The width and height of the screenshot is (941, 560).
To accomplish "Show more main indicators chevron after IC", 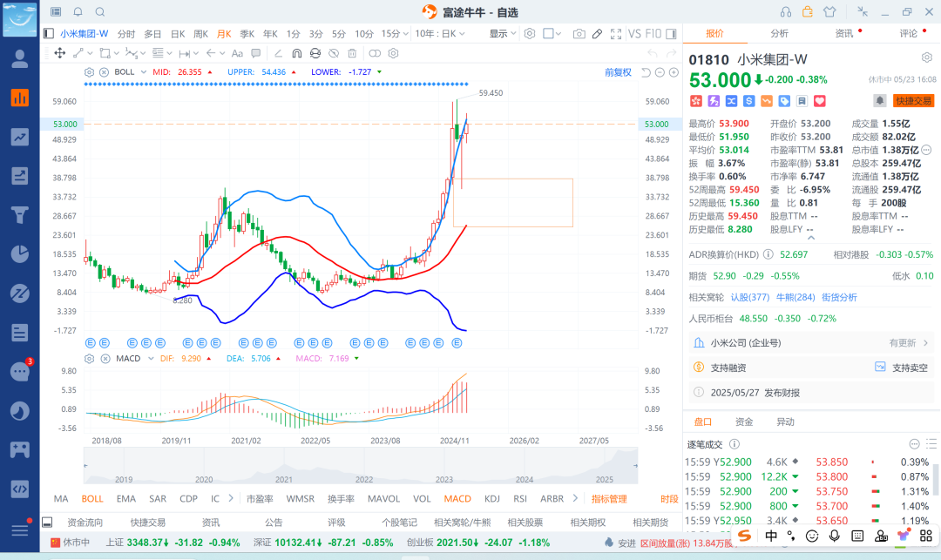I will (231, 498).
